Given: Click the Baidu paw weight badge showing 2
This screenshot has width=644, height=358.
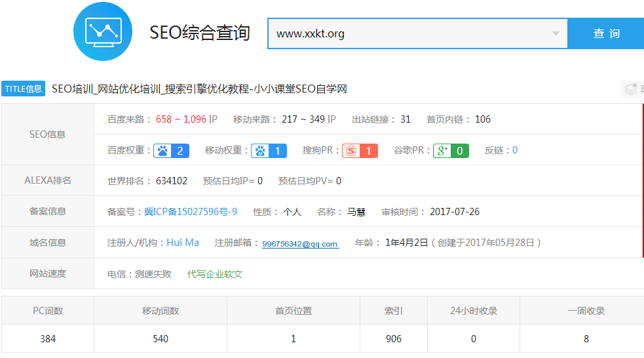Looking at the screenshot, I should [171, 151].
